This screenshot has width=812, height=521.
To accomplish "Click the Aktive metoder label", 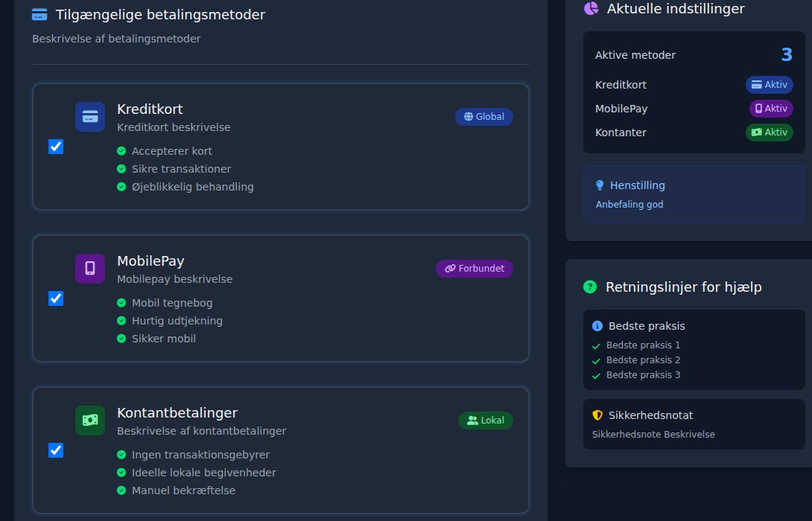I will [635, 55].
